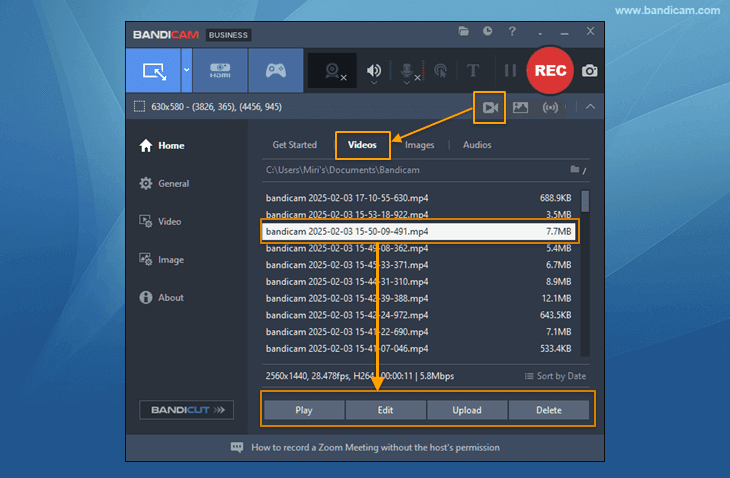730x478 pixels.
Task: Select the 643.5KB video file row
Action: (x=418, y=315)
